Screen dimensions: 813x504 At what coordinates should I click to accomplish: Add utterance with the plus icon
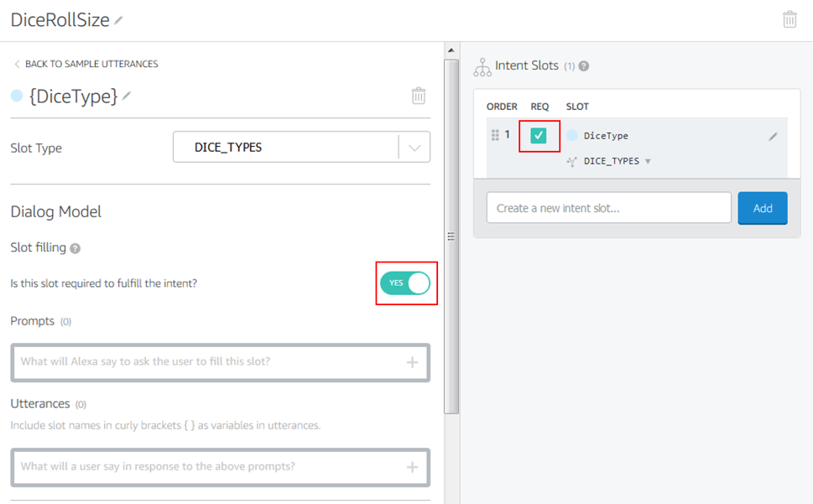(x=412, y=467)
